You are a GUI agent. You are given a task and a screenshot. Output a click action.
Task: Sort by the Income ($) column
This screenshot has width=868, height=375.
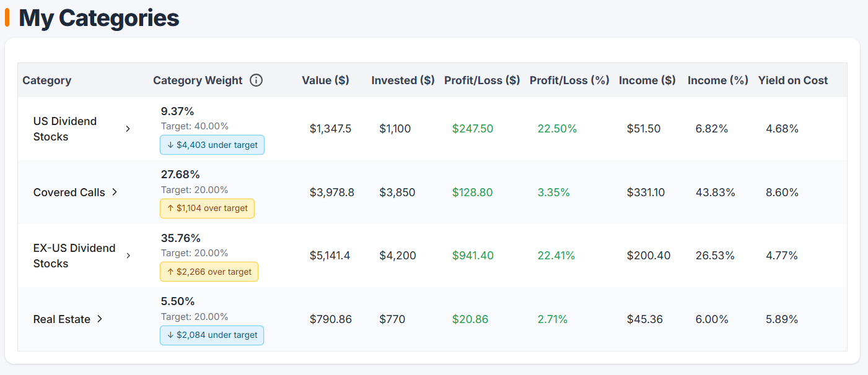click(x=647, y=80)
